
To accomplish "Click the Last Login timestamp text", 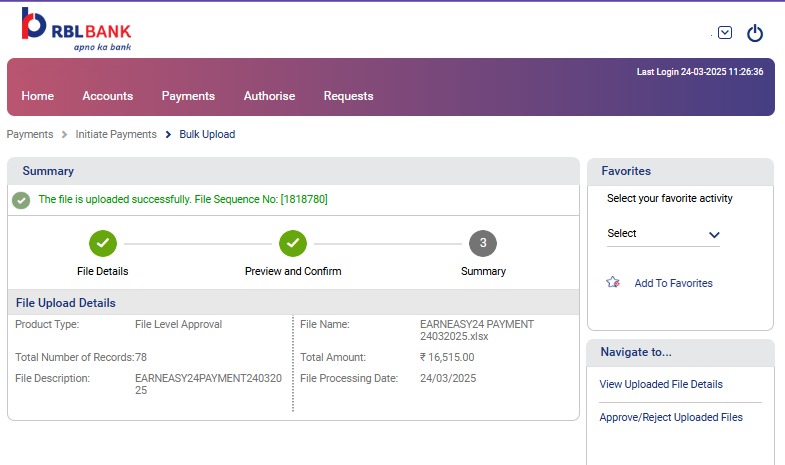I will coord(700,72).
